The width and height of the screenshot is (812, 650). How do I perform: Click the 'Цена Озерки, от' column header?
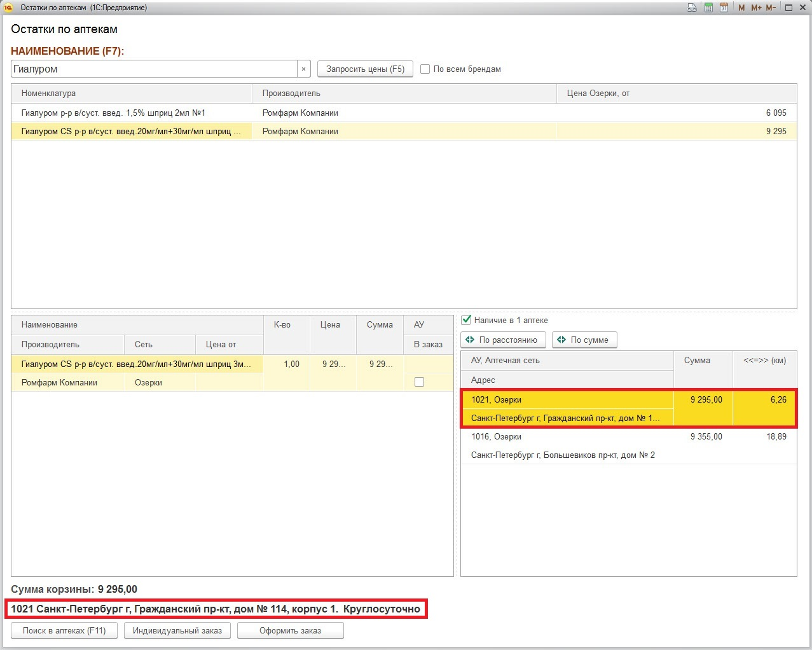676,93
